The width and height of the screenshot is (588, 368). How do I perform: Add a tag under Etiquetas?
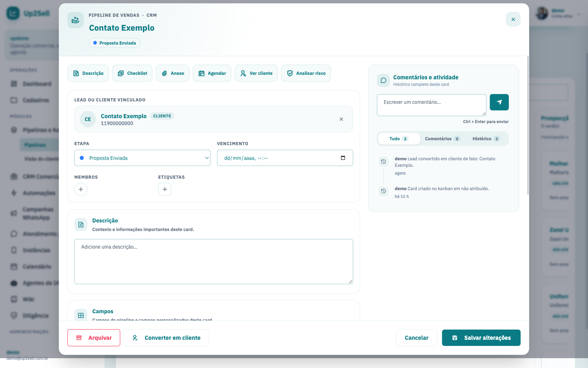[165, 189]
